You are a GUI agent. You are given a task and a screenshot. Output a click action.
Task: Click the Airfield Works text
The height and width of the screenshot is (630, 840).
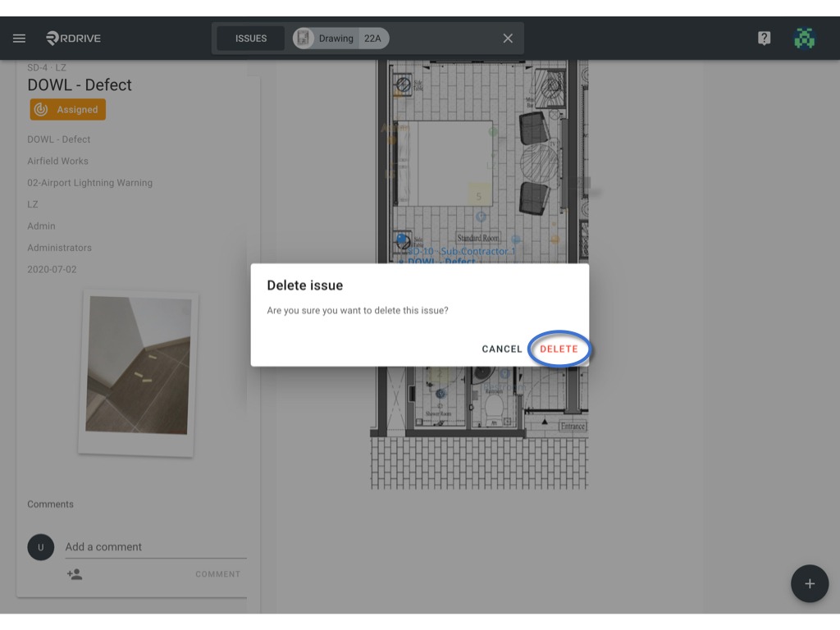pyautogui.click(x=58, y=161)
